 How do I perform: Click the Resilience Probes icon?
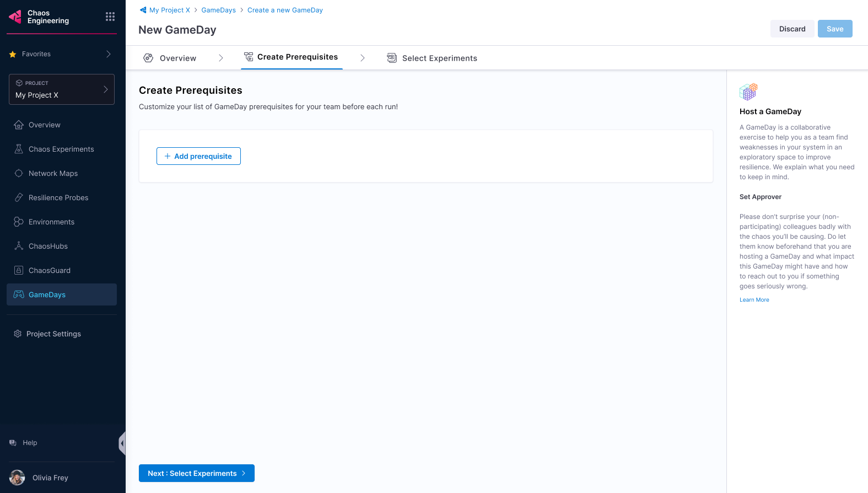[19, 197]
